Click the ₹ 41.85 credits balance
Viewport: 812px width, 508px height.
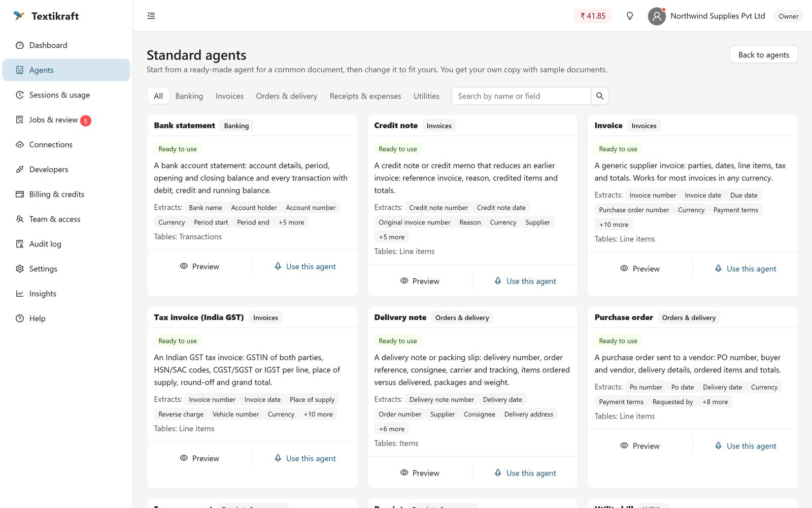coord(593,16)
